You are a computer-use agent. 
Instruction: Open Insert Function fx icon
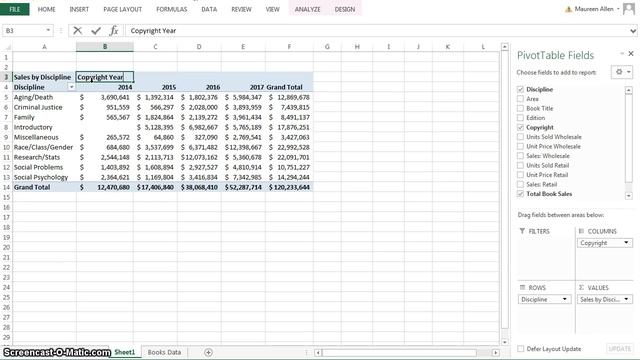(114, 31)
